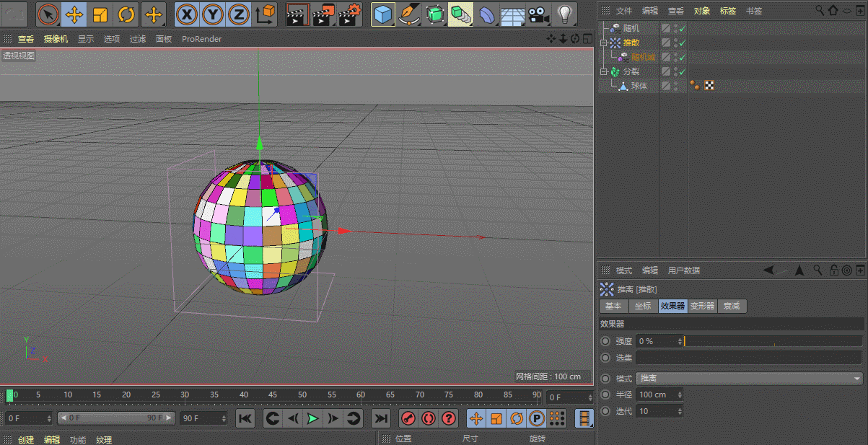Open the Edit Render Settings icon

coord(350,14)
